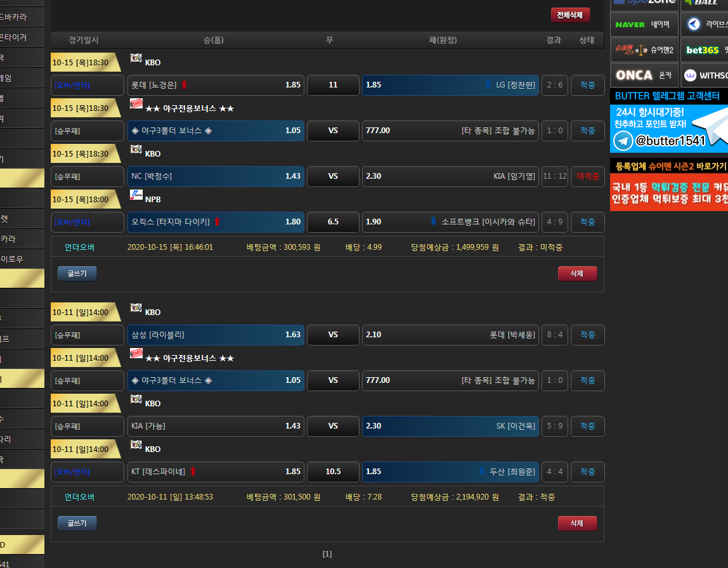The height and width of the screenshot is (568, 728).
Task: Open the bet365 logo link
Action: [702, 50]
